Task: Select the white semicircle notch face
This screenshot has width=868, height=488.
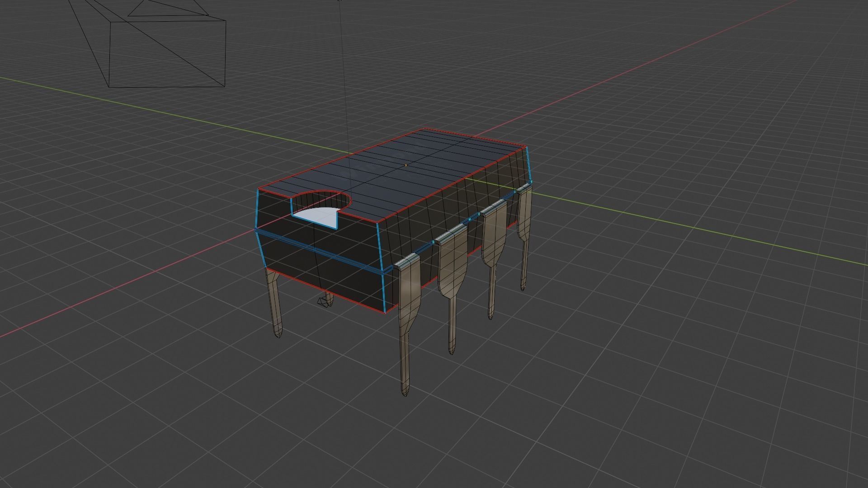Action: click(320, 218)
